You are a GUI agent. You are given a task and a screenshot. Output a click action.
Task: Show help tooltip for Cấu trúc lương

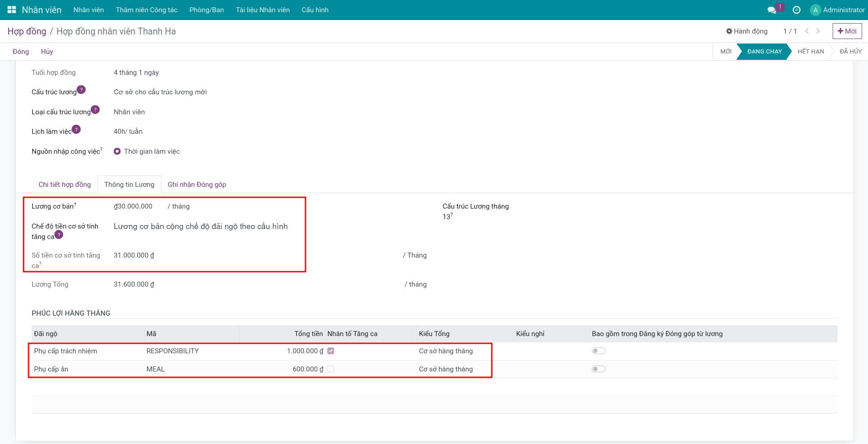point(81,90)
